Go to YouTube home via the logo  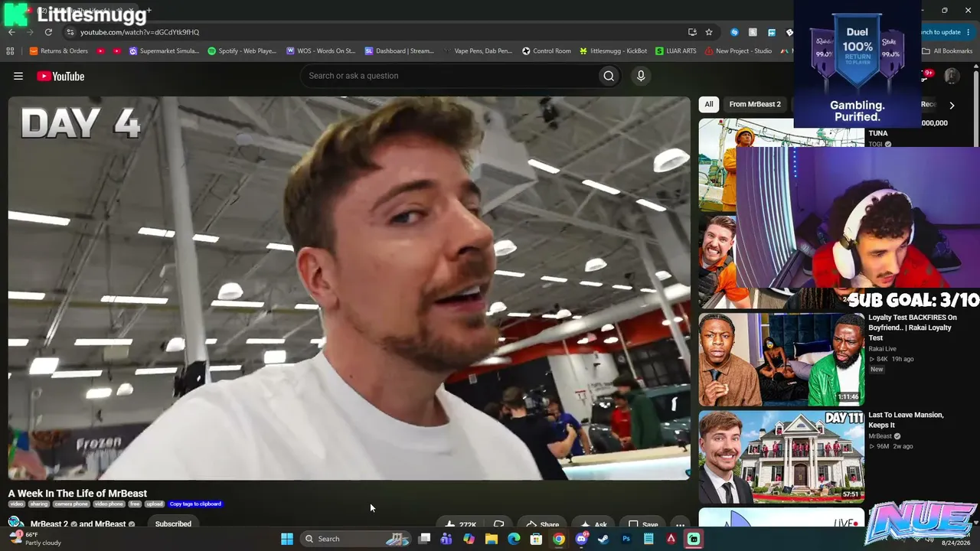click(60, 76)
